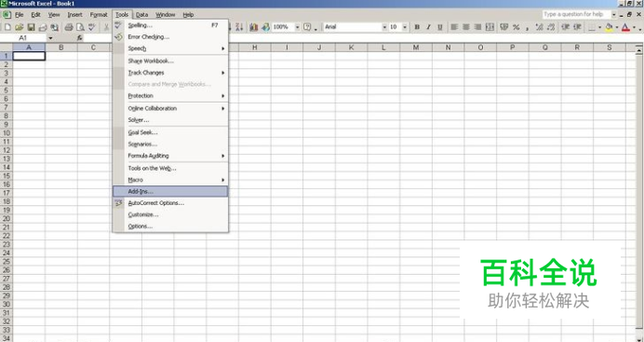This screenshot has width=644, height=342.
Task: Click Merge and Center icon
Action: coord(490,27)
